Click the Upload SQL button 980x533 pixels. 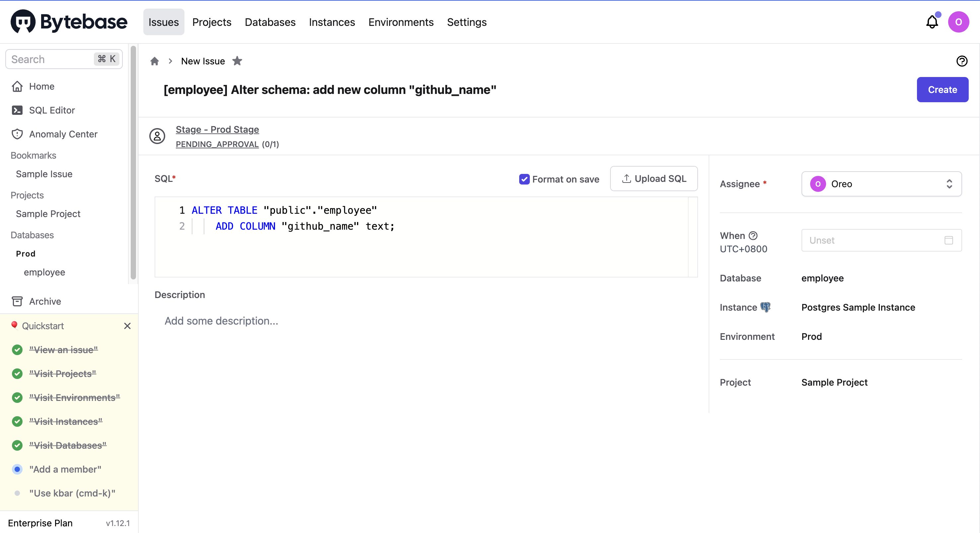tap(654, 179)
